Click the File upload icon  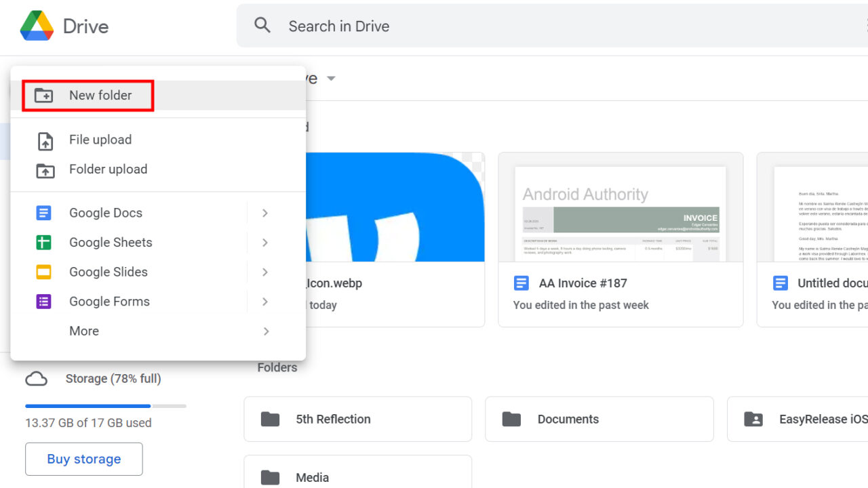pos(43,140)
